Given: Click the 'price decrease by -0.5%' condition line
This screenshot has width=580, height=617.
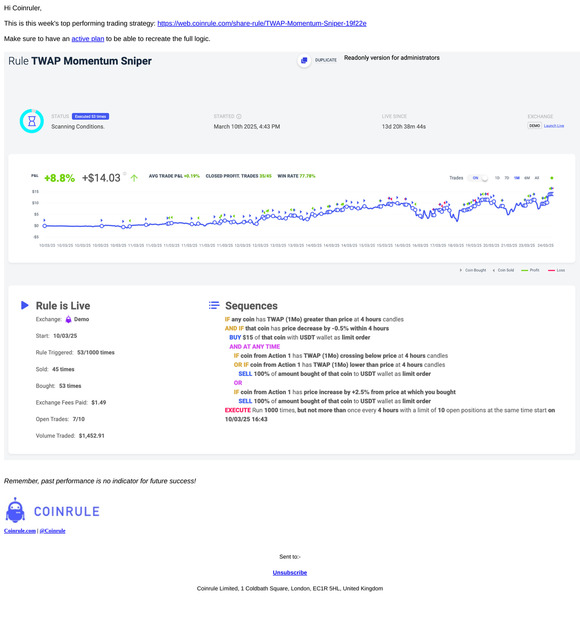Looking at the screenshot, I should (x=307, y=328).
